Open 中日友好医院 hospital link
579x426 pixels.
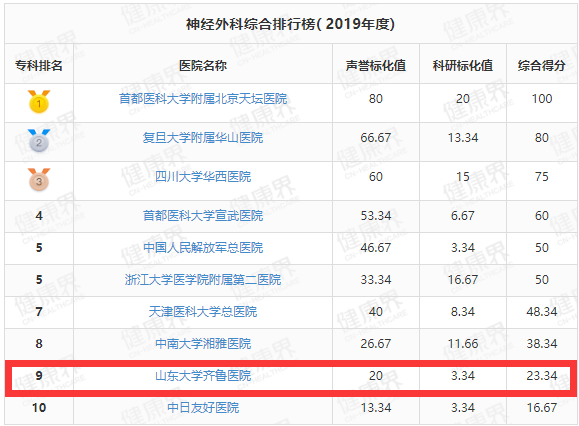tap(203, 408)
